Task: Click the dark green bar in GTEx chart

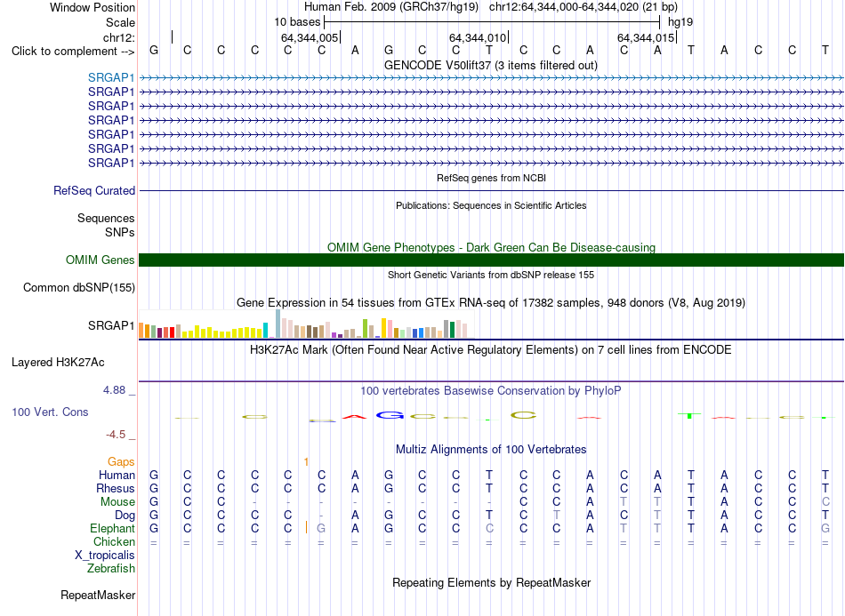Action: (452, 330)
